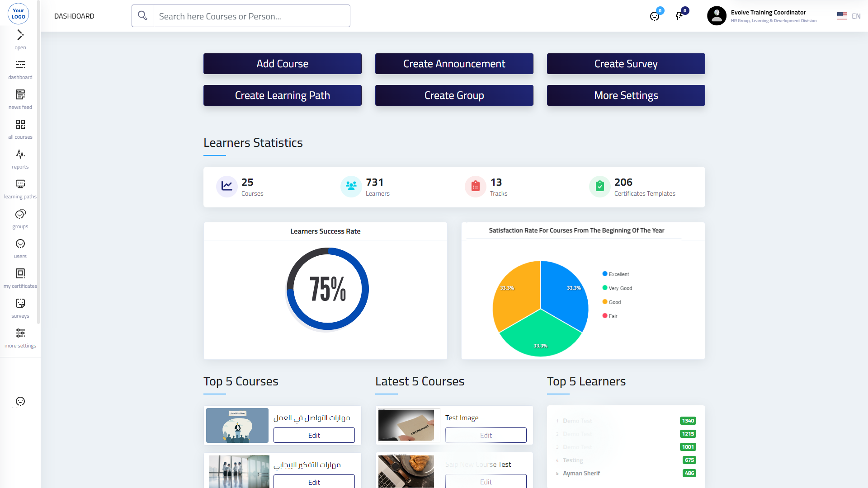Open the reports panel

click(x=20, y=158)
